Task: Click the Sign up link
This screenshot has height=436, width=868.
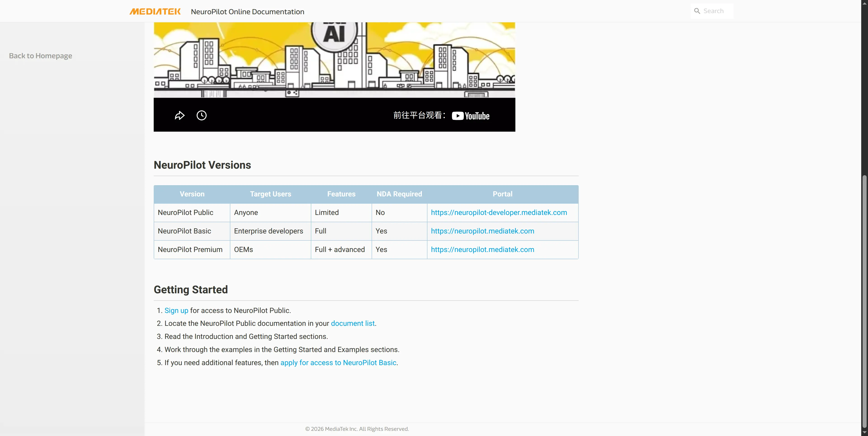Action: coord(176,310)
